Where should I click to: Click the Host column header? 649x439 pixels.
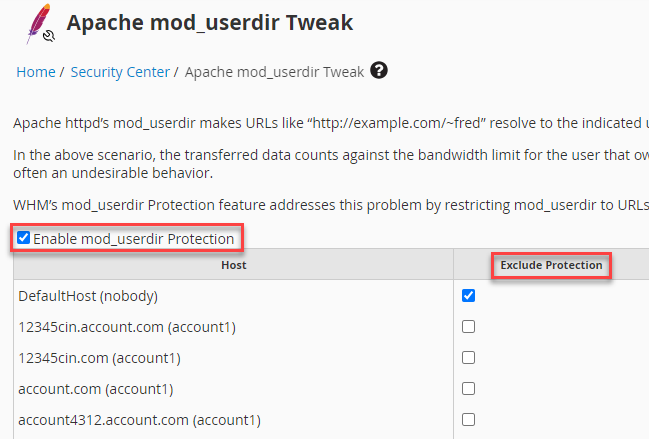pos(233,265)
